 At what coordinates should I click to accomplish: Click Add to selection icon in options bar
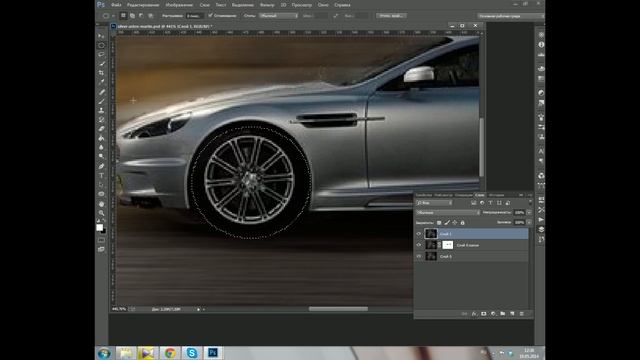132,16
